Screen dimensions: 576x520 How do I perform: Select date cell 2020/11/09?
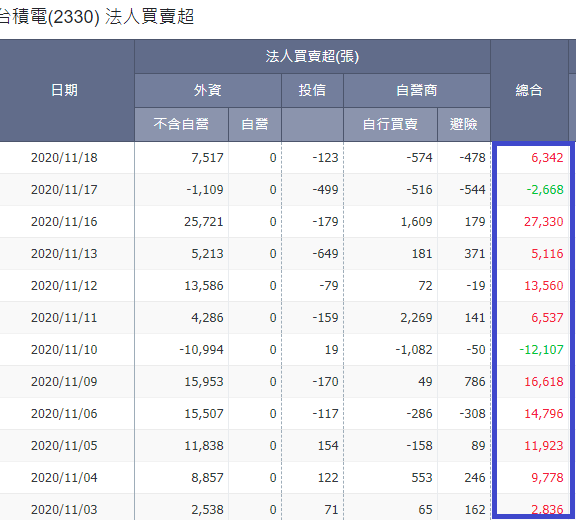click(64, 382)
